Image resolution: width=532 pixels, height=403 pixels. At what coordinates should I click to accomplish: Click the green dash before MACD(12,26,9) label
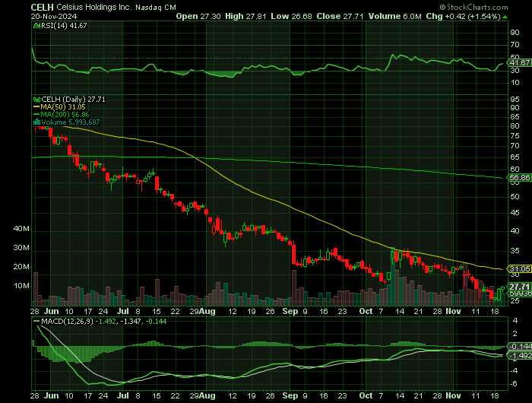coord(36,321)
